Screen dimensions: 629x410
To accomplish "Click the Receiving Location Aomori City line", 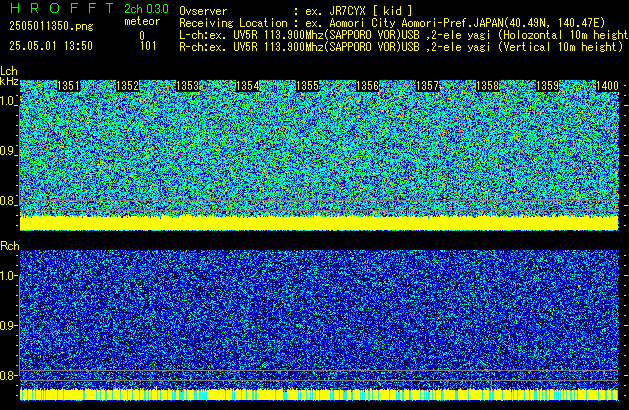I will coord(392,23).
